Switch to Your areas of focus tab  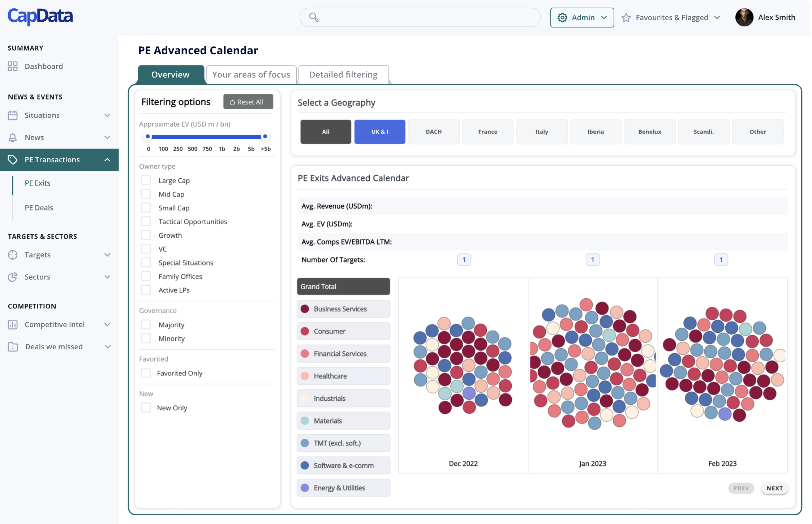251,74
